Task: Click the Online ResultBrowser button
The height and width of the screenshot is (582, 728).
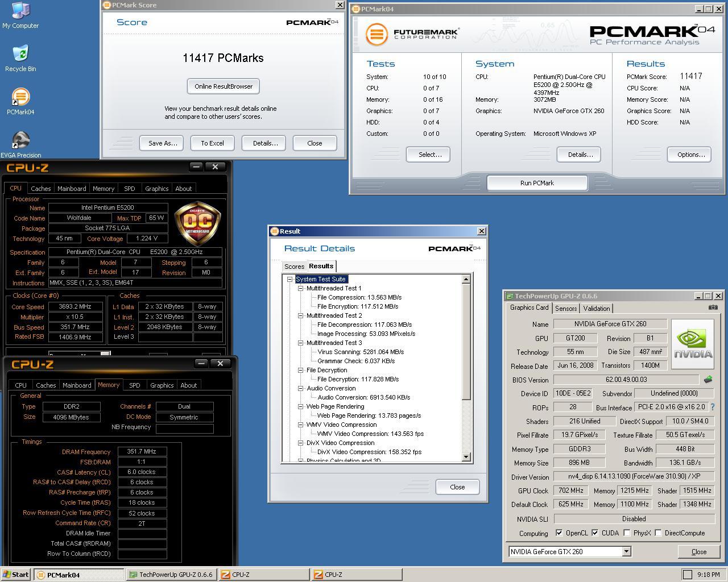Action: point(224,86)
